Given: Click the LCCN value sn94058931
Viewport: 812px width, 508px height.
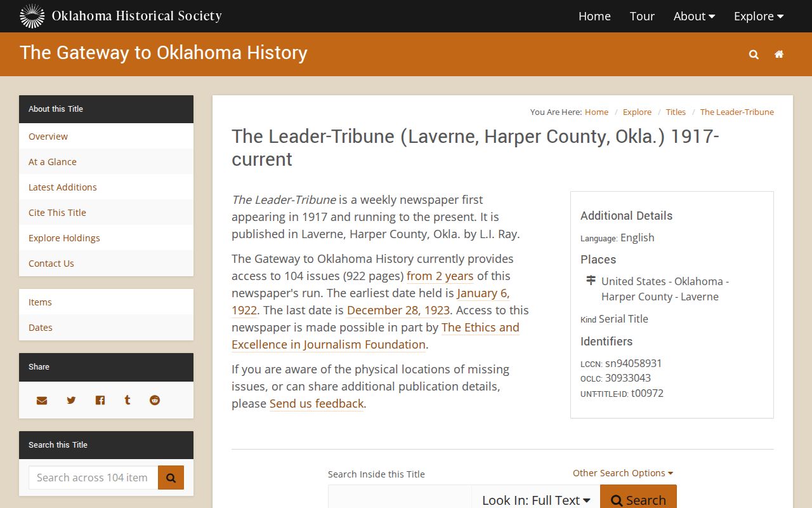Looking at the screenshot, I should (633, 364).
